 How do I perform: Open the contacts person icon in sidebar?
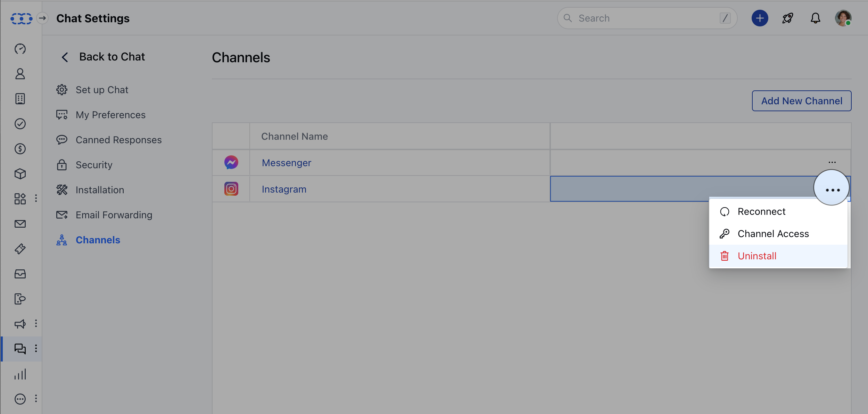(20, 74)
